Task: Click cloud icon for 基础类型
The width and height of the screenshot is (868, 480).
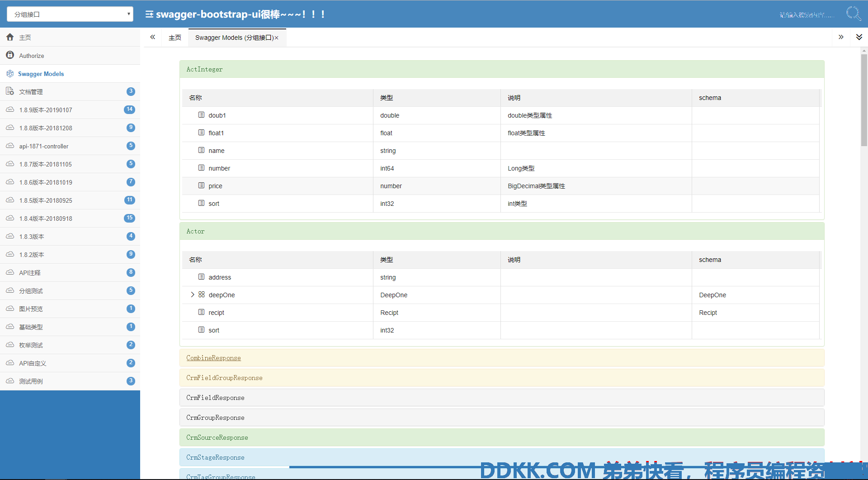Action: pyautogui.click(x=10, y=327)
